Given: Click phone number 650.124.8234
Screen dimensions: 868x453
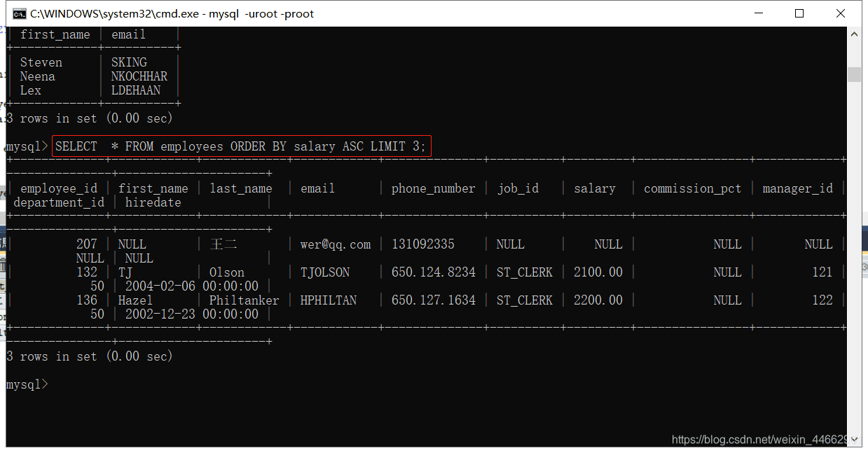Looking at the screenshot, I should 433,272.
